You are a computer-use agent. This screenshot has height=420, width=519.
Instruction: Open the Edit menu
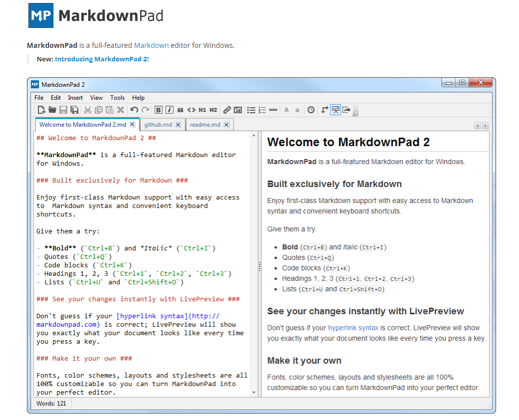[x=55, y=98]
